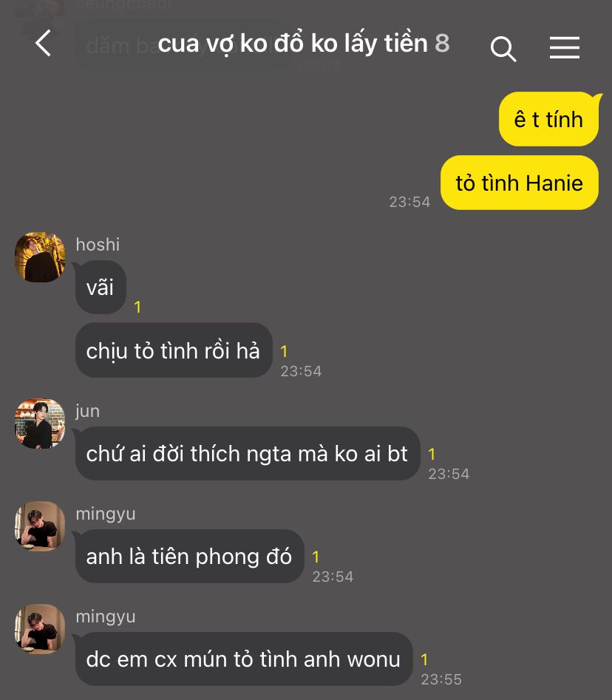Tap the sender name 'hoshi'
The height and width of the screenshot is (700, 612).
click(x=98, y=245)
